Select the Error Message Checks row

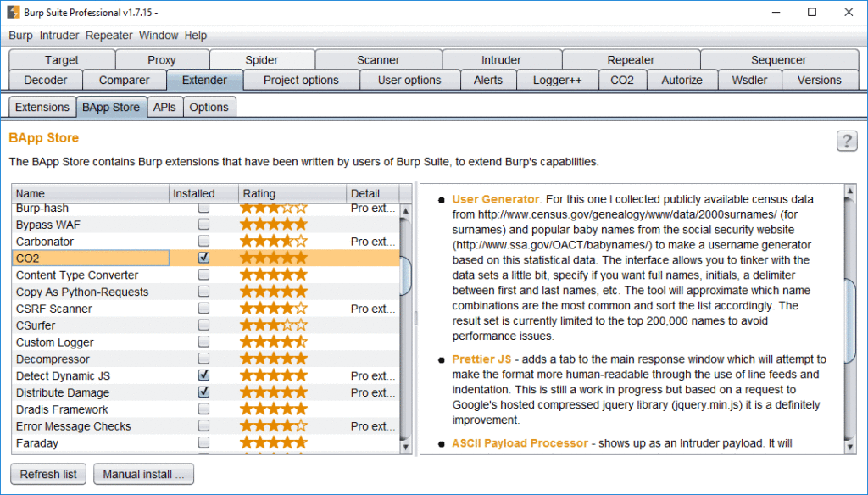tap(206, 425)
